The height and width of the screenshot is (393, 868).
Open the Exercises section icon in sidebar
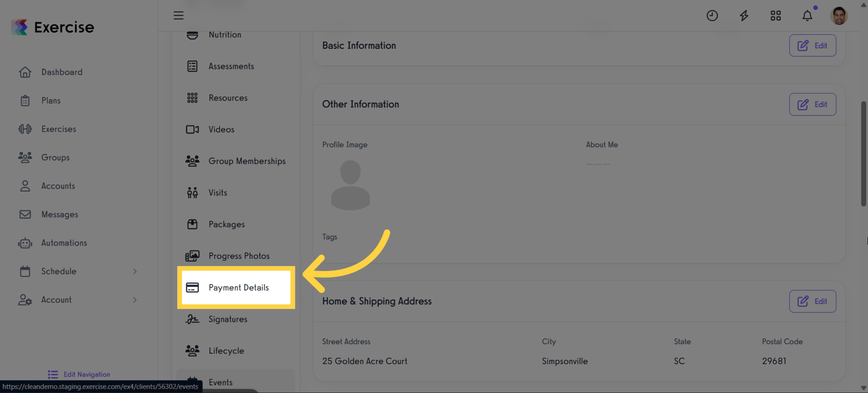25,128
